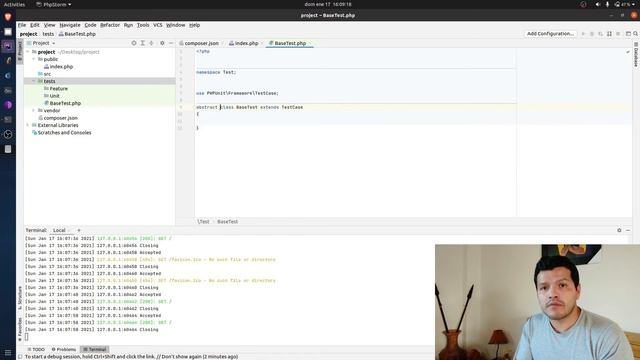Click BaseTest breadcrumb below editor
This screenshot has width=640, height=360.
[227, 222]
